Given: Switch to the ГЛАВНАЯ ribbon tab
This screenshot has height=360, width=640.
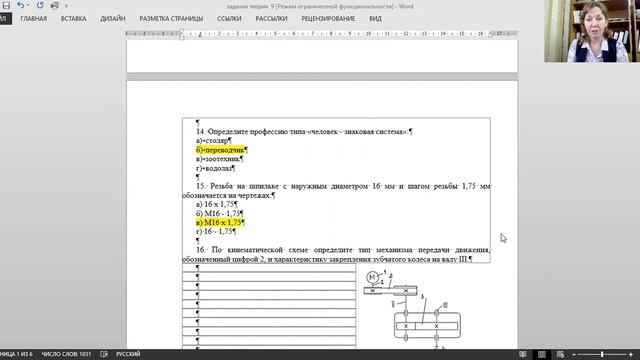Looking at the screenshot, I should [33, 19].
